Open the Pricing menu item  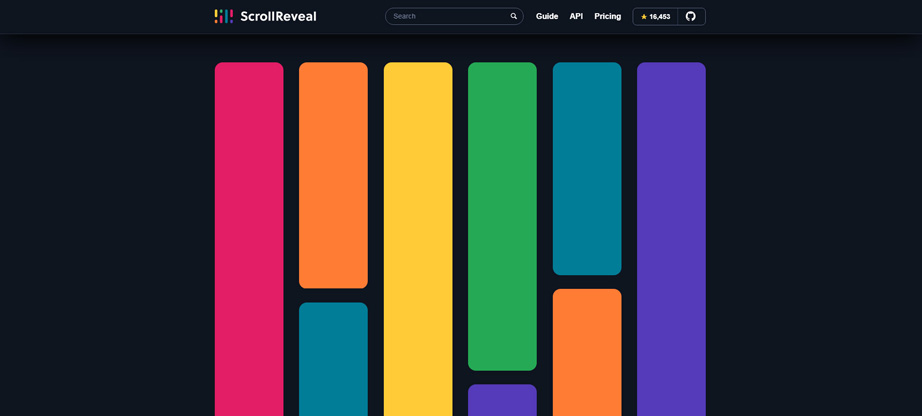click(x=607, y=16)
